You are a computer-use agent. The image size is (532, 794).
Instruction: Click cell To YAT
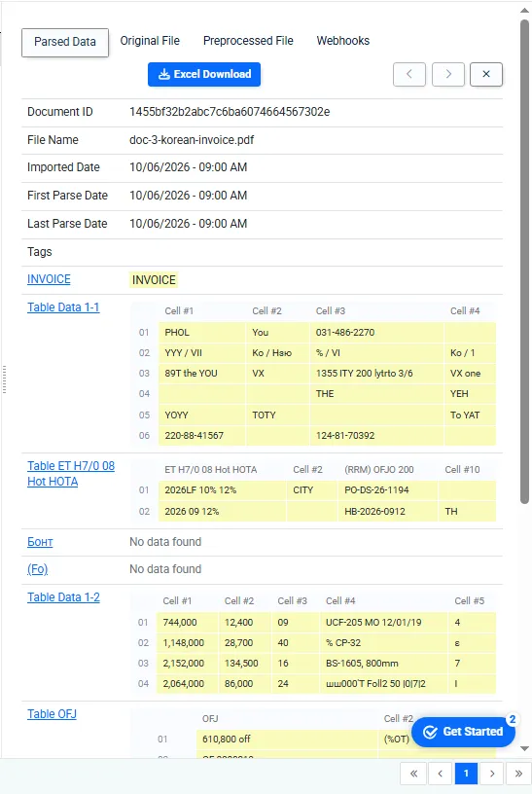coord(471,415)
